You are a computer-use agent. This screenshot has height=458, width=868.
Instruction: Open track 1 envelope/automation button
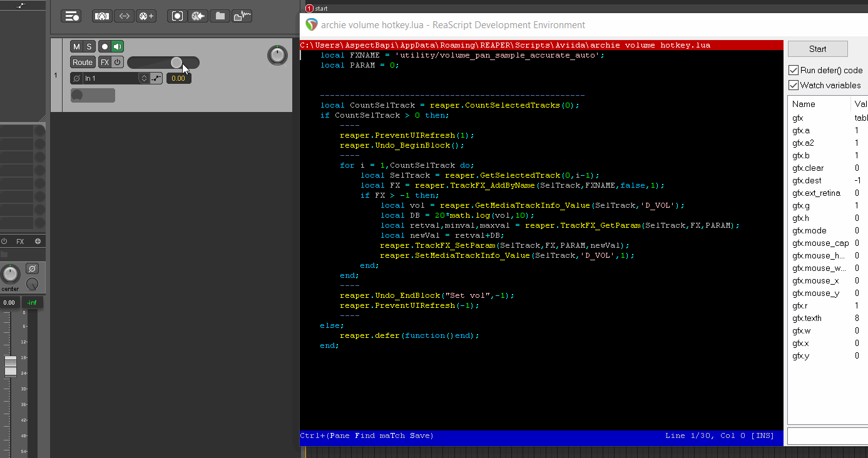(156, 78)
